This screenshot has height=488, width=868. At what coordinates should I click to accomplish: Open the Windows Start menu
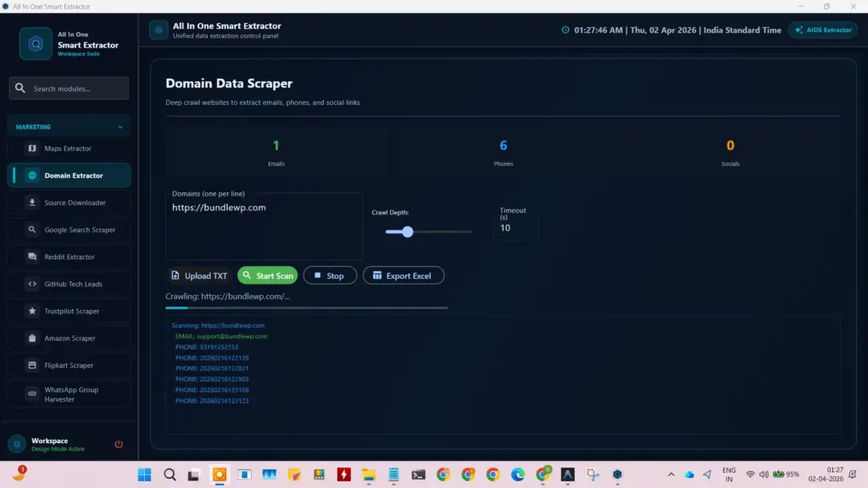click(x=144, y=474)
